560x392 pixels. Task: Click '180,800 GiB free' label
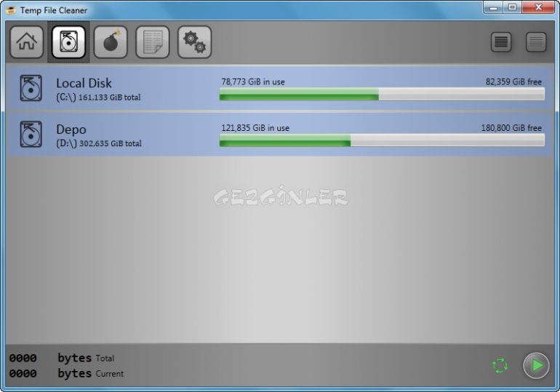point(511,128)
